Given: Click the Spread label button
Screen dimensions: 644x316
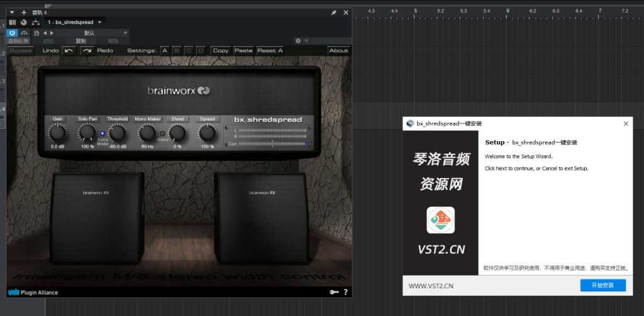Looking at the screenshot, I should pyautogui.click(x=208, y=119).
